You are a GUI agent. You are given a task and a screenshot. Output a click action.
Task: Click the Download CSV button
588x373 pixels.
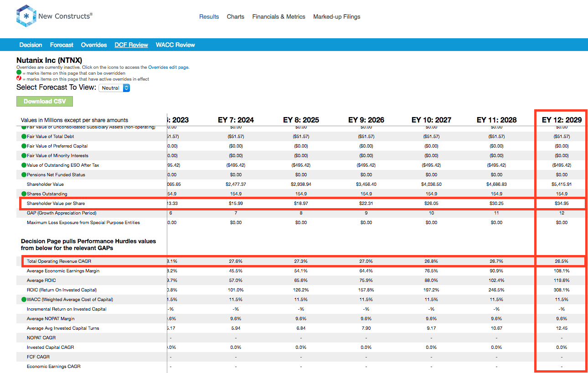[45, 101]
